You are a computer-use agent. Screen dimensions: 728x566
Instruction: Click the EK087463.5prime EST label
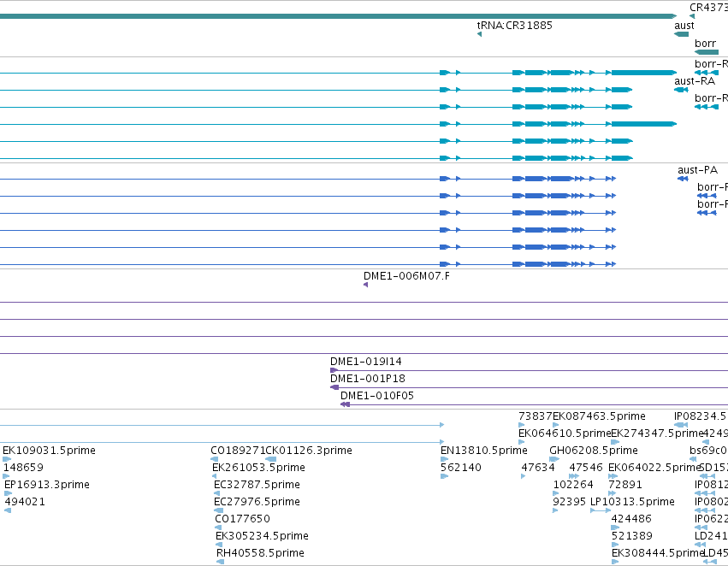pyautogui.click(x=599, y=416)
